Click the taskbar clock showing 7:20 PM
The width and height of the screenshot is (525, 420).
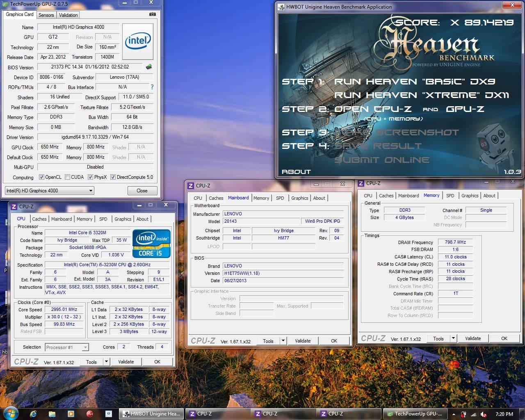pos(504,414)
